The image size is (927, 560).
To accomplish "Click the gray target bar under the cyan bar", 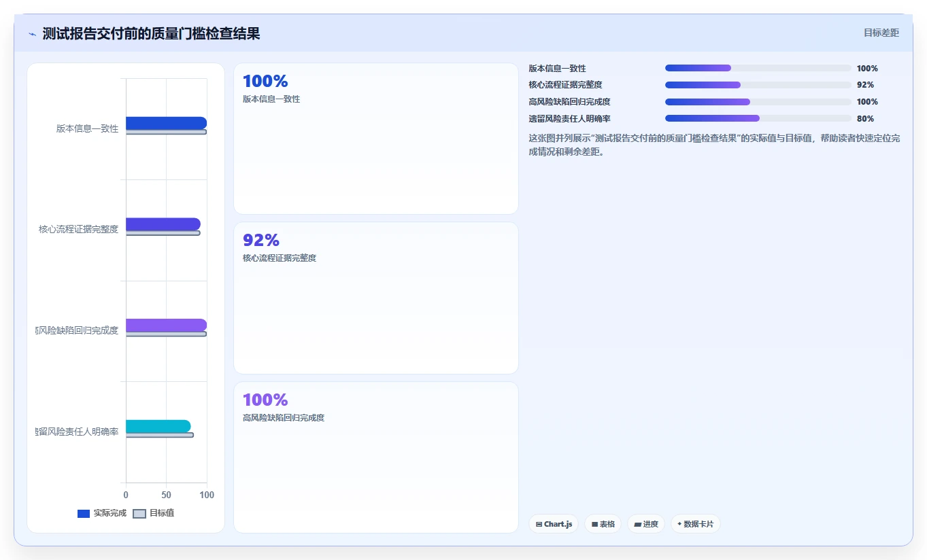I will tap(160, 435).
